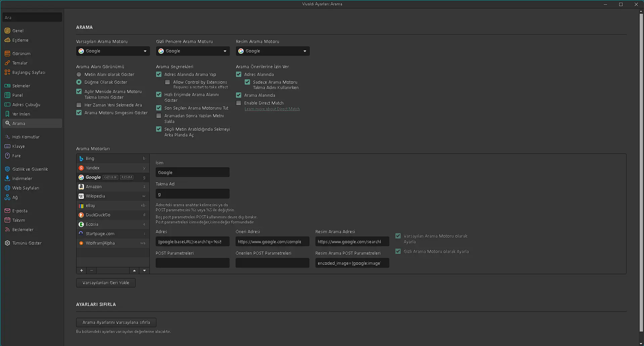
Task: Click the Takvim calendar icon
Action: click(x=7, y=220)
